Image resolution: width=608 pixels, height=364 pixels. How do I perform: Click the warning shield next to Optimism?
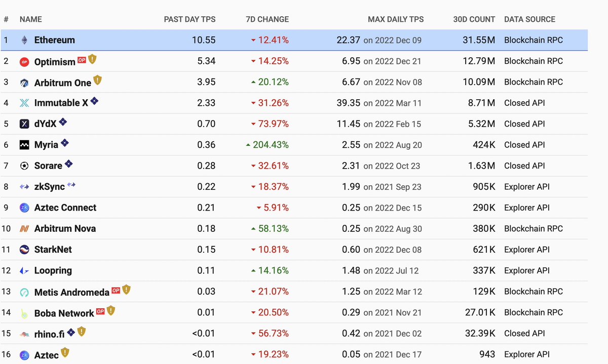92,59
